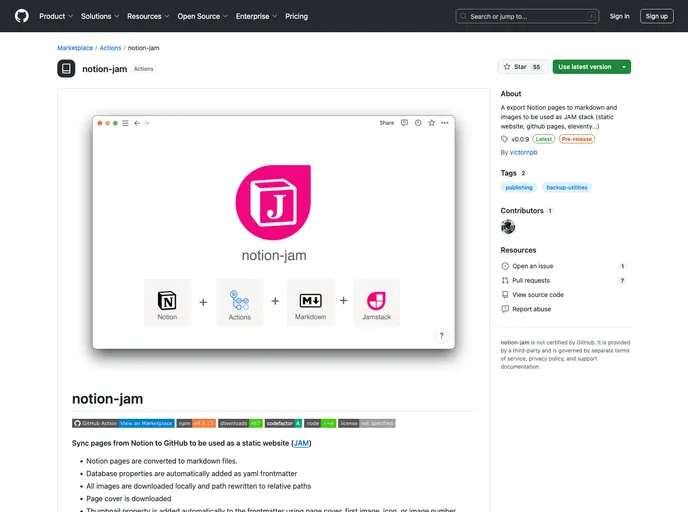
Task: Go to Marketplace breadcrumb
Action: [75, 48]
